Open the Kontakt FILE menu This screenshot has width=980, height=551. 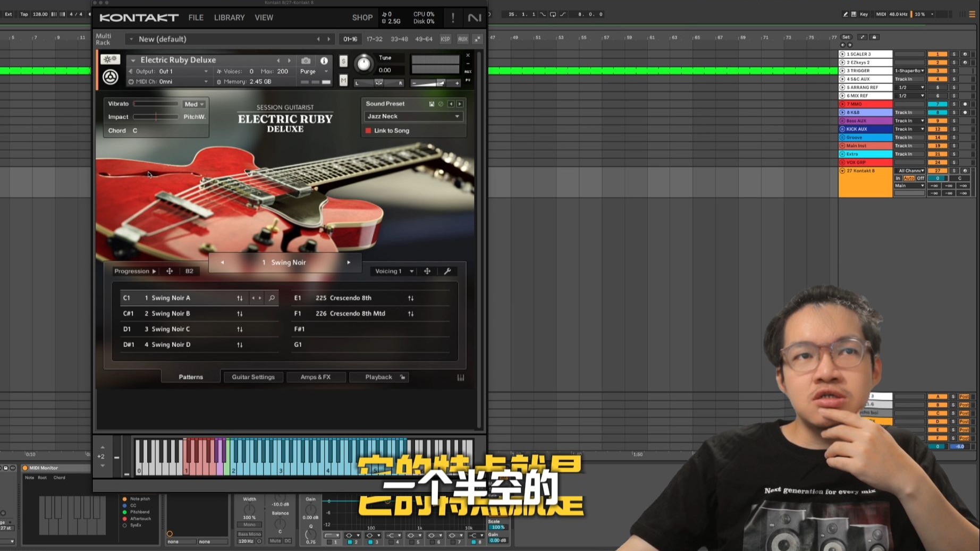(196, 18)
